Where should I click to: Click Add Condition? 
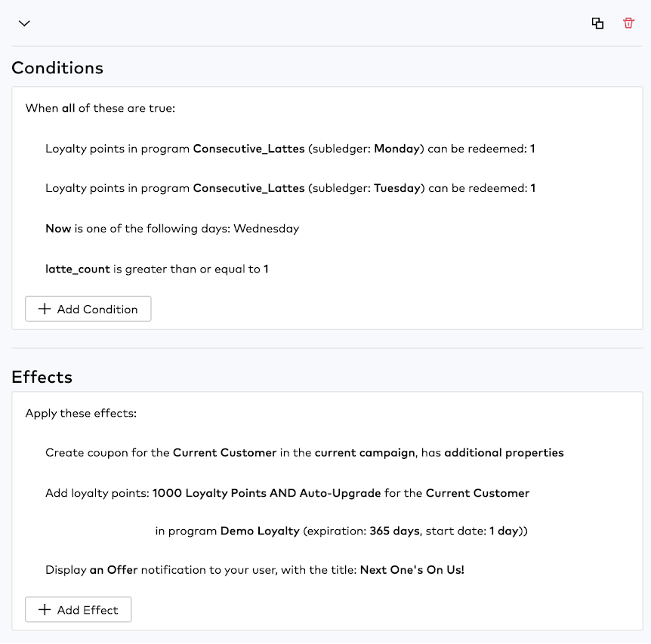point(88,309)
